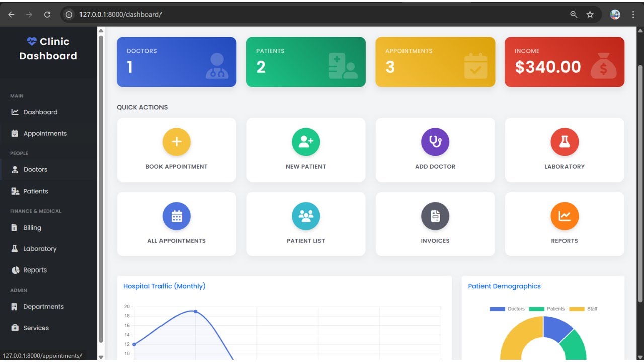
Task: Click the heartbeat logo beside Clinic Dashboard
Action: 32,41
